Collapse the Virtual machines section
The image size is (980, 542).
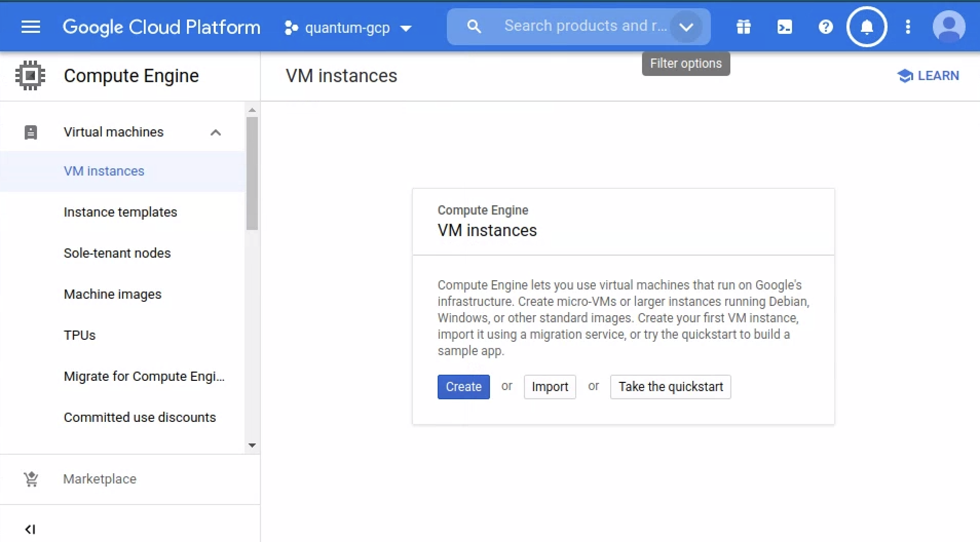point(215,132)
